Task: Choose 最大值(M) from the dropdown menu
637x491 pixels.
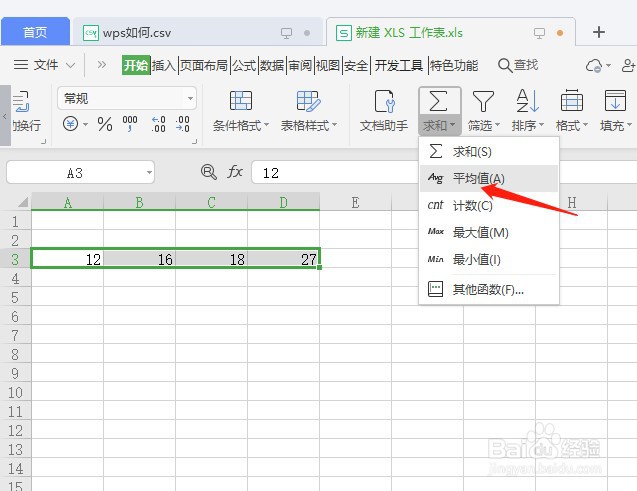Action: click(x=489, y=233)
